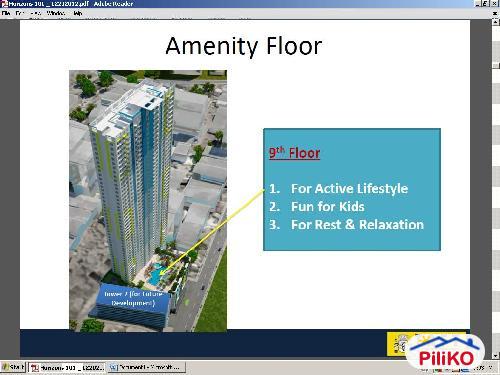The image size is (500, 375).
Task: Minimize the Adobe Reader window
Action: (x=478, y=4)
